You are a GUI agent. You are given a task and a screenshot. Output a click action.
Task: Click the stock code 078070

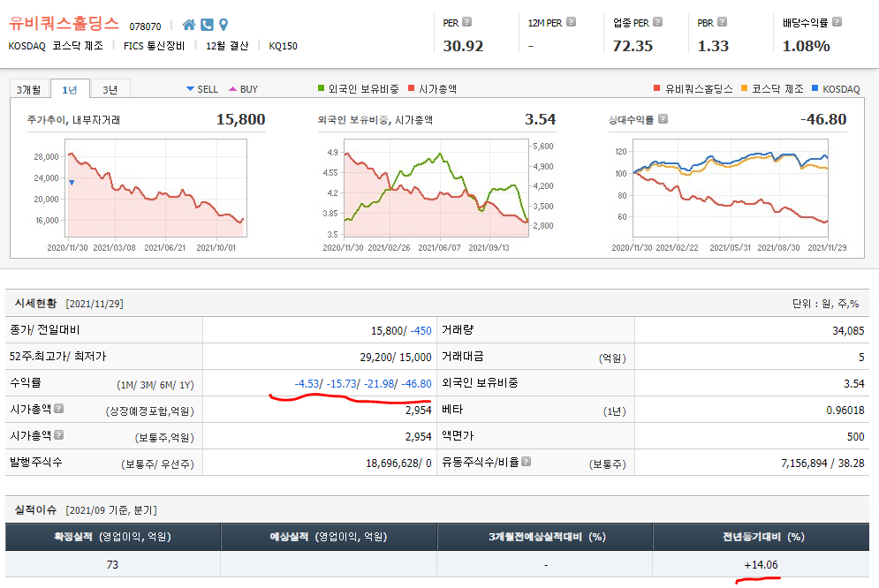145,26
